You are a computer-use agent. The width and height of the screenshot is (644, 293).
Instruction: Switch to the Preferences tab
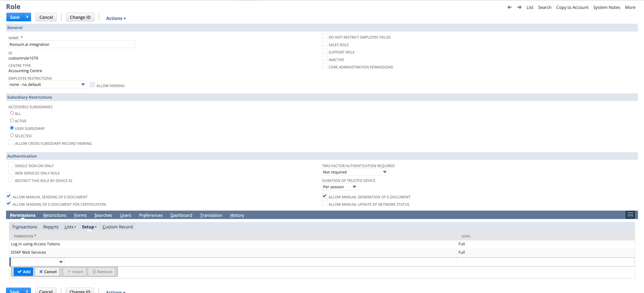click(151, 215)
